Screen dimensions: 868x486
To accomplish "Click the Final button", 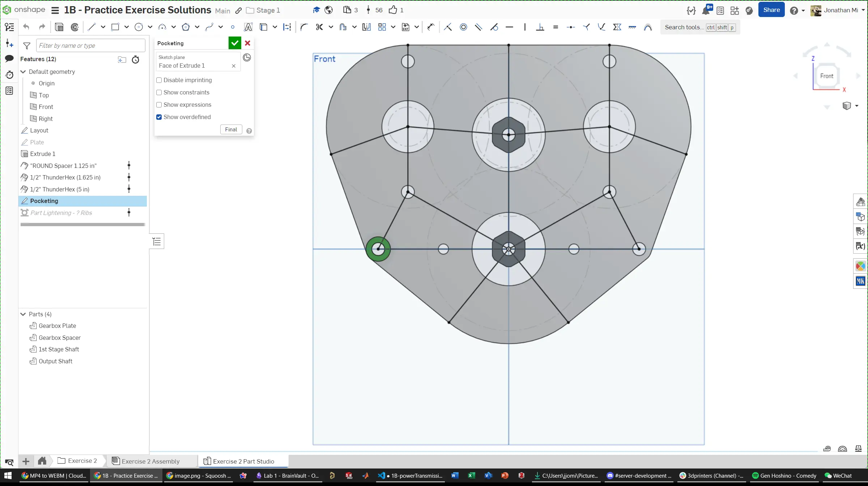I will [231, 130].
